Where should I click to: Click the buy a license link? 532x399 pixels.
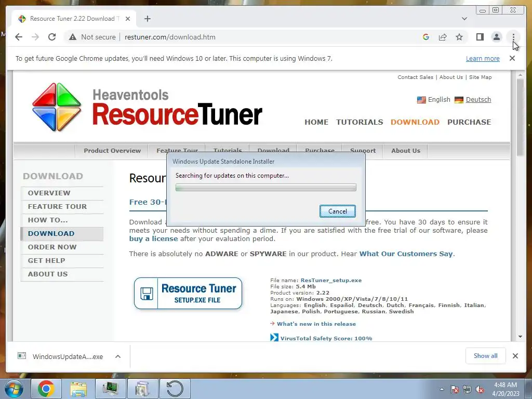[x=153, y=238]
